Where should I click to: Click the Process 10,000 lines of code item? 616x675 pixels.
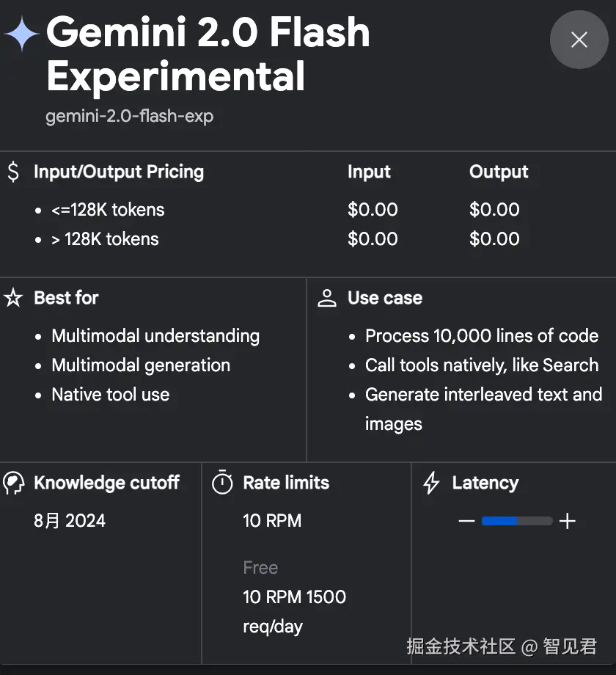482,336
